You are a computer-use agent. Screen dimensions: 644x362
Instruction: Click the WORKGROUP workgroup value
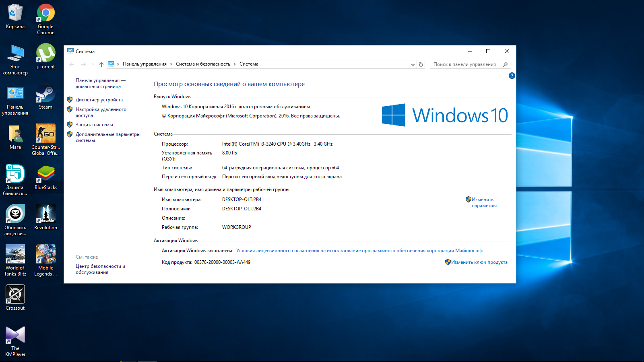tap(237, 227)
